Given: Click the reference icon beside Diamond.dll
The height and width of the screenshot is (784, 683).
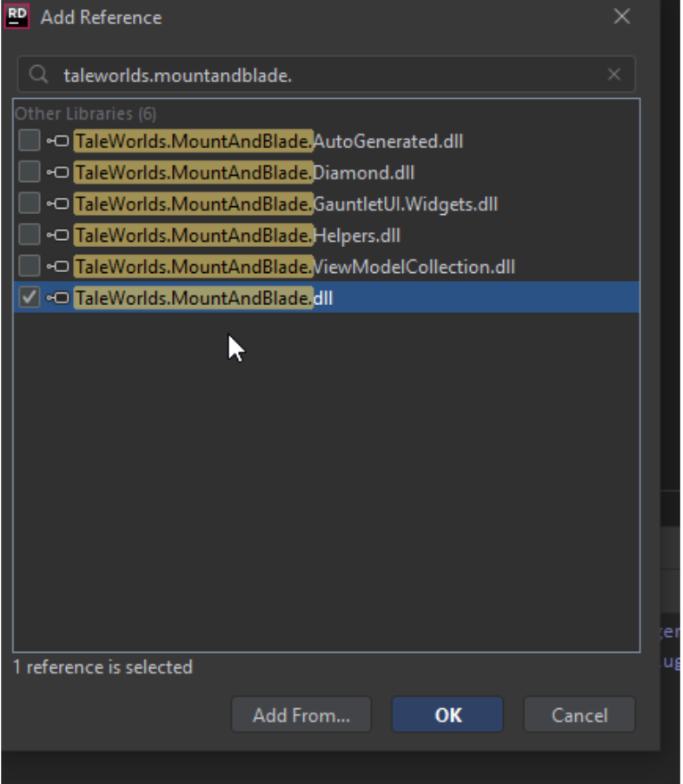Looking at the screenshot, I should point(58,172).
